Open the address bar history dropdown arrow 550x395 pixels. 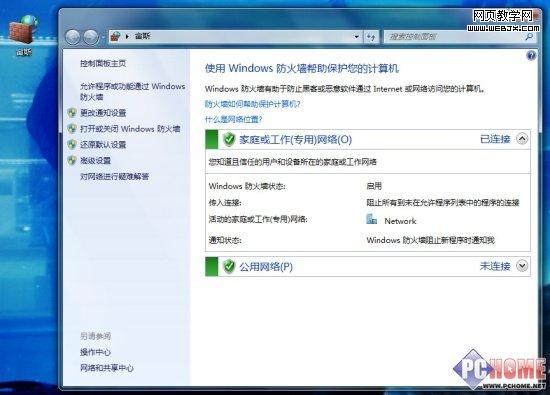pos(356,36)
